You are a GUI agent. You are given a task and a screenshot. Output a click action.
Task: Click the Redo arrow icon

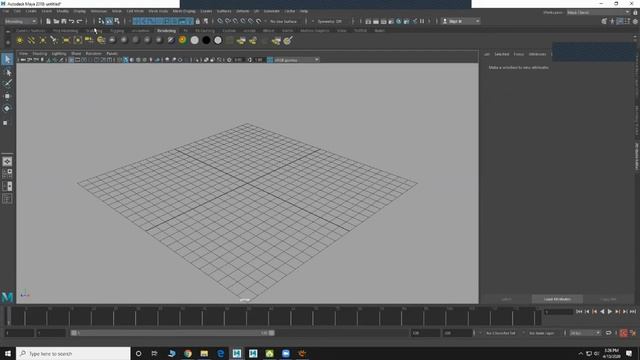pyautogui.click(x=80, y=21)
